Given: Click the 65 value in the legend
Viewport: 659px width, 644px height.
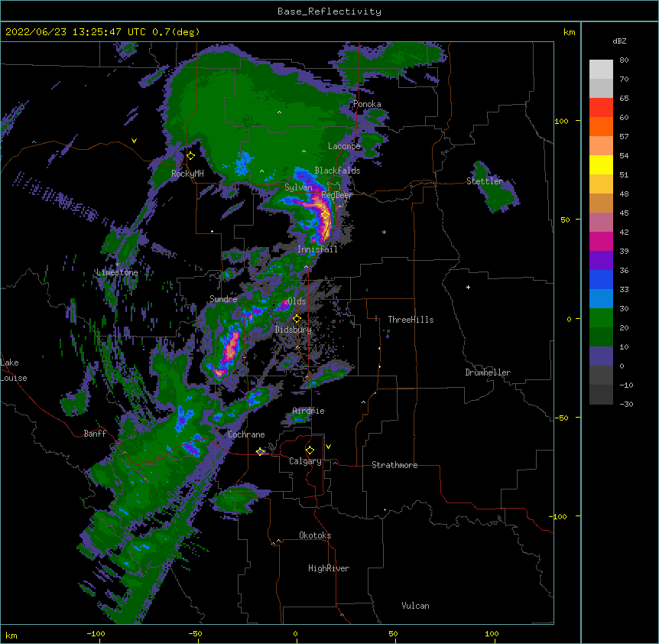Looking at the screenshot, I should [624, 99].
